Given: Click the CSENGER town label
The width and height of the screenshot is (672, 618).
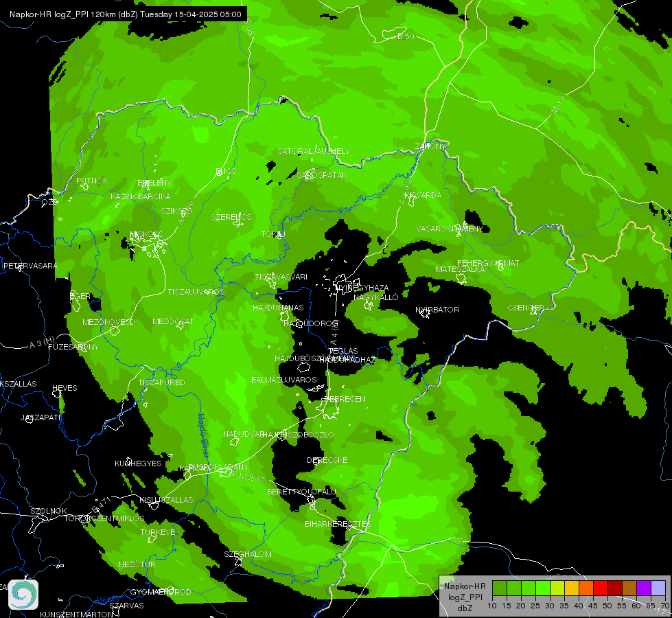Looking at the screenshot, I should (x=525, y=308).
